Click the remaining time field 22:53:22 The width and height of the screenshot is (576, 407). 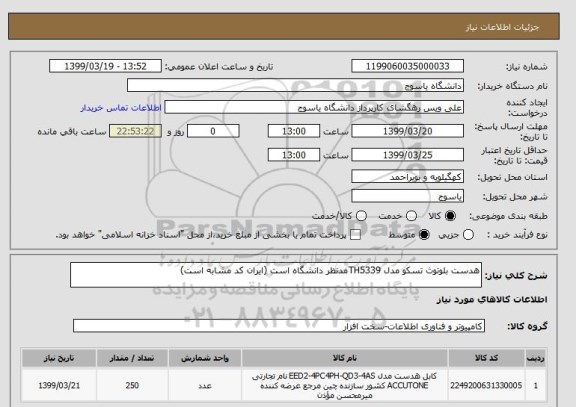[135, 131]
